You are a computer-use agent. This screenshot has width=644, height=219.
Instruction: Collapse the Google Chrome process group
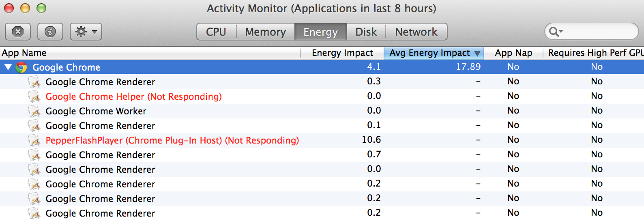[x=8, y=67]
